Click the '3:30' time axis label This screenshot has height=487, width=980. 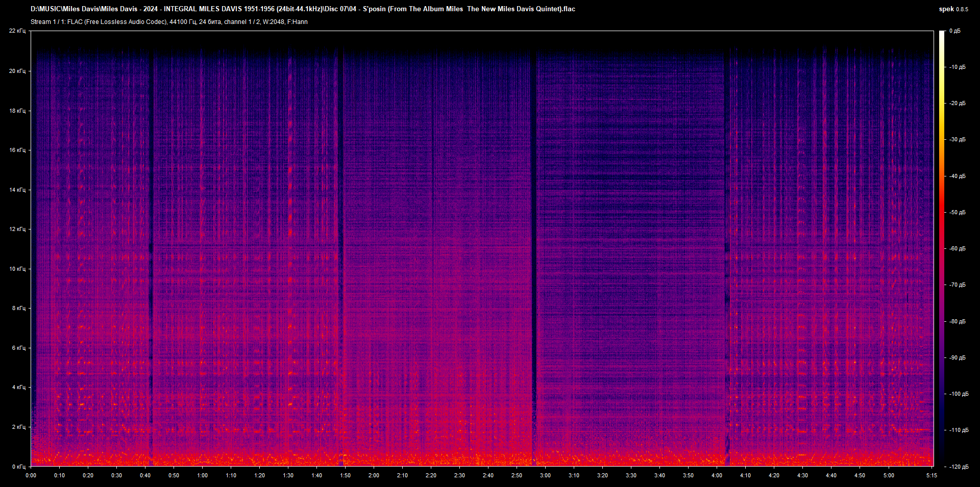click(x=631, y=475)
